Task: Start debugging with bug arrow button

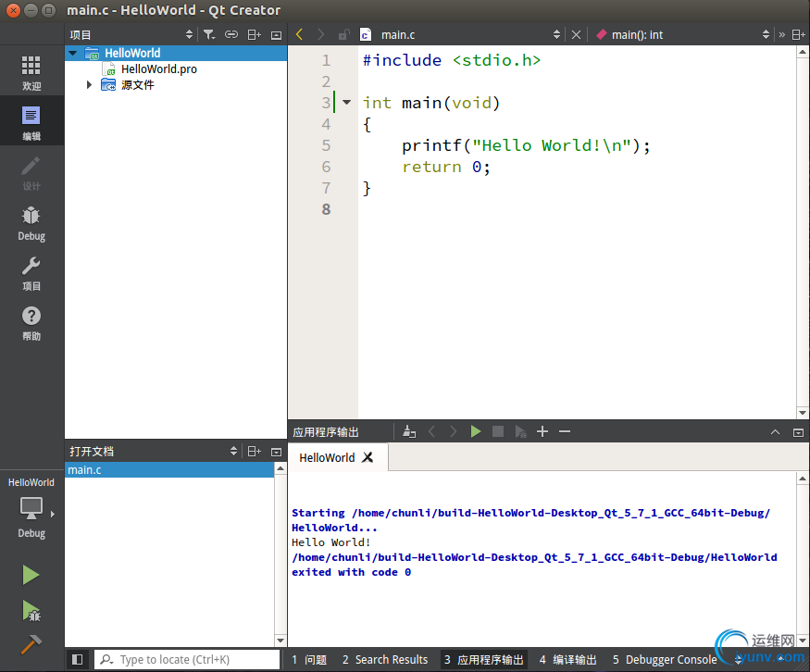Action: click(x=31, y=611)
